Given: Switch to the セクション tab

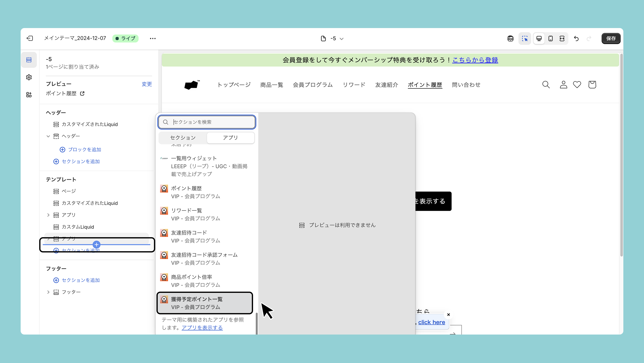Looking at the screenshot, I should point(183,138).
